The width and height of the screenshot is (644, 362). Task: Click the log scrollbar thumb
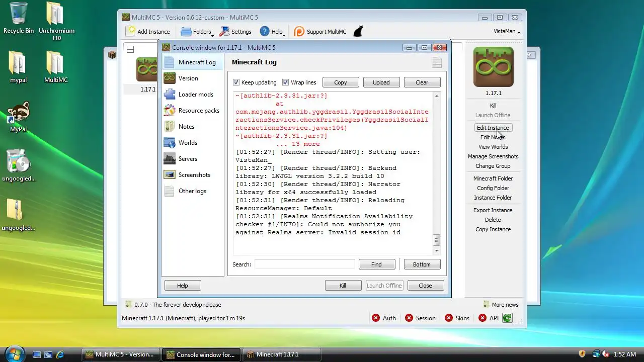pos(437,240)
